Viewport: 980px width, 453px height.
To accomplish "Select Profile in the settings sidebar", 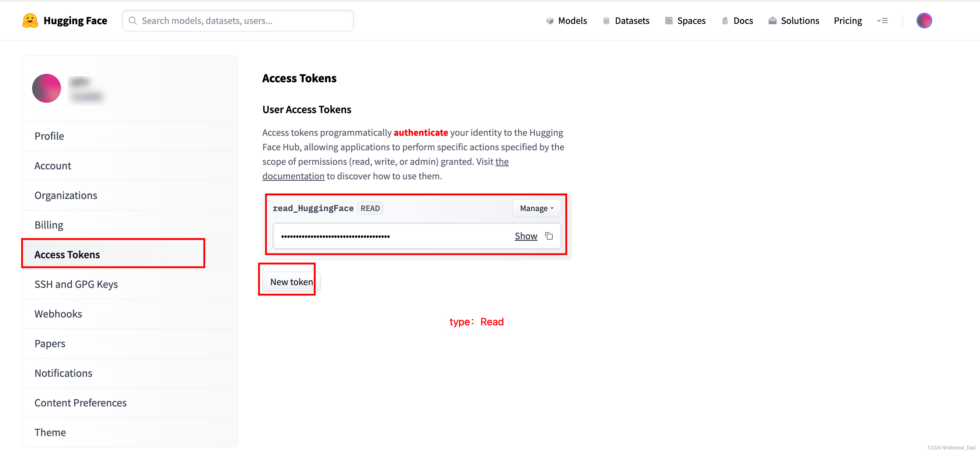I will 130,136.
